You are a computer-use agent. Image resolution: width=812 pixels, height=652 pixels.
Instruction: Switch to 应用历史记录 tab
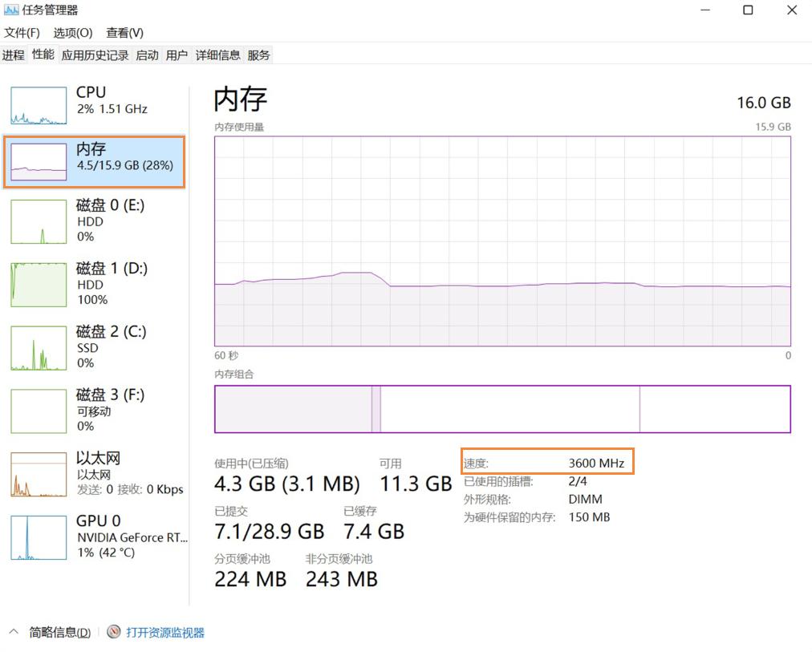94,55
